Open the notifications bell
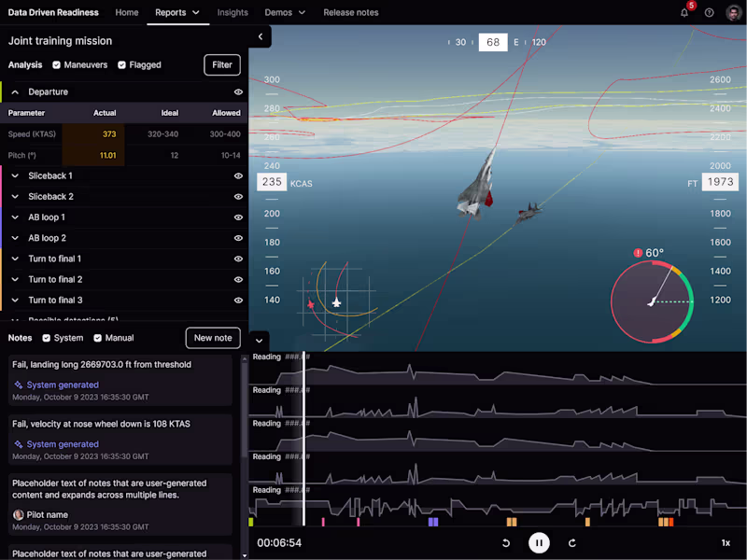The image size is (747, 560). 684,12
